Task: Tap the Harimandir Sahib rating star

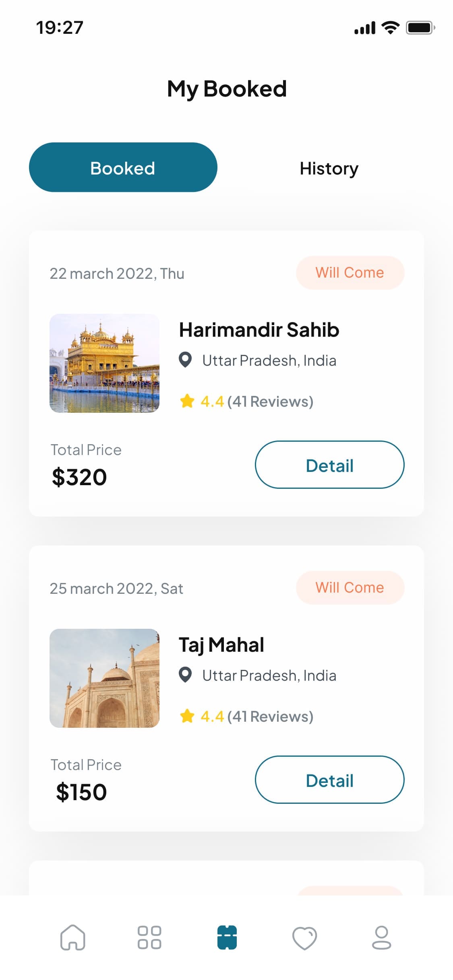Action: pyautogui.click(x=187, y=401)
